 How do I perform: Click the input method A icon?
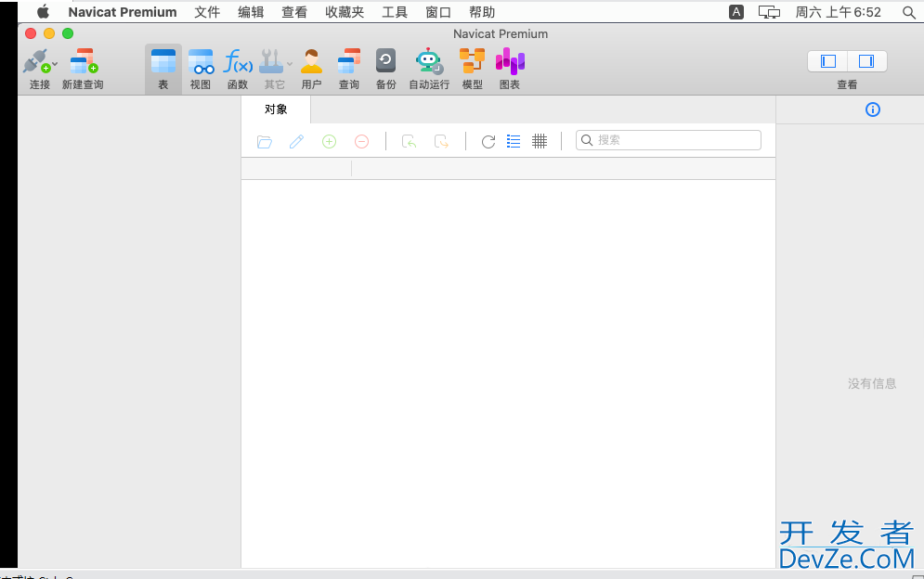point(736,12)
